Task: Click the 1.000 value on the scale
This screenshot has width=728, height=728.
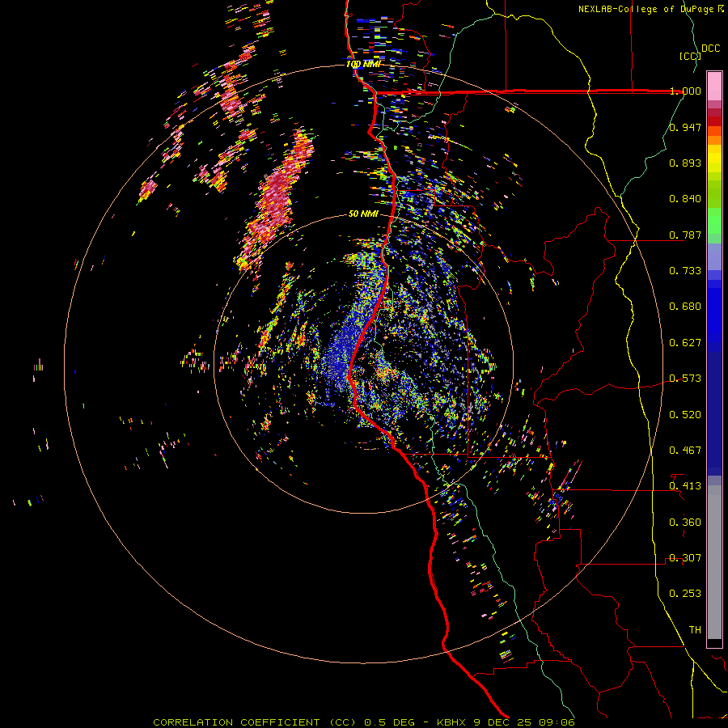Action: pos(685,91)
